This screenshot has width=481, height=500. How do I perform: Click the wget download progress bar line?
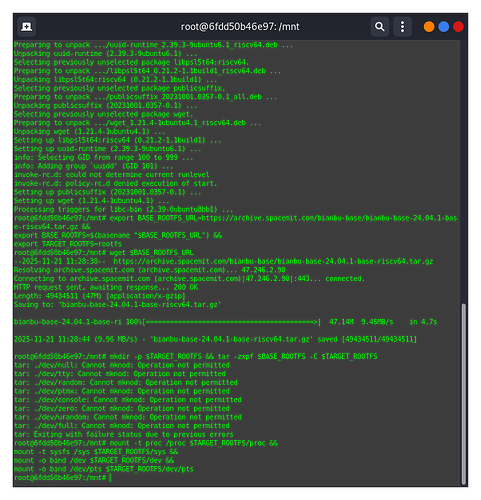[225, 322]
